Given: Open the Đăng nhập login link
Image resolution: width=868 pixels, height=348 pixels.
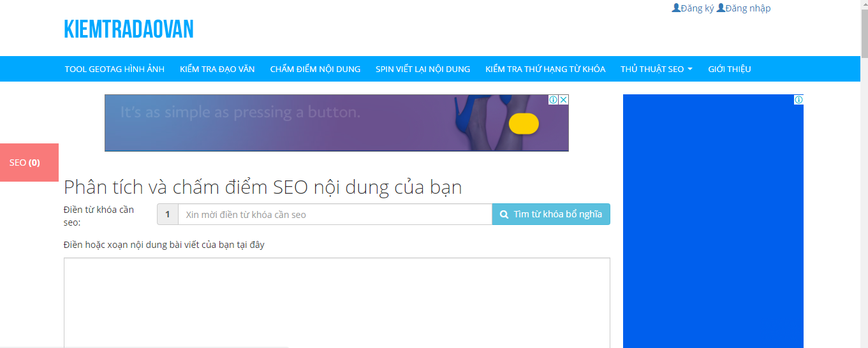Looking at the screenshot, I should 747,8.
